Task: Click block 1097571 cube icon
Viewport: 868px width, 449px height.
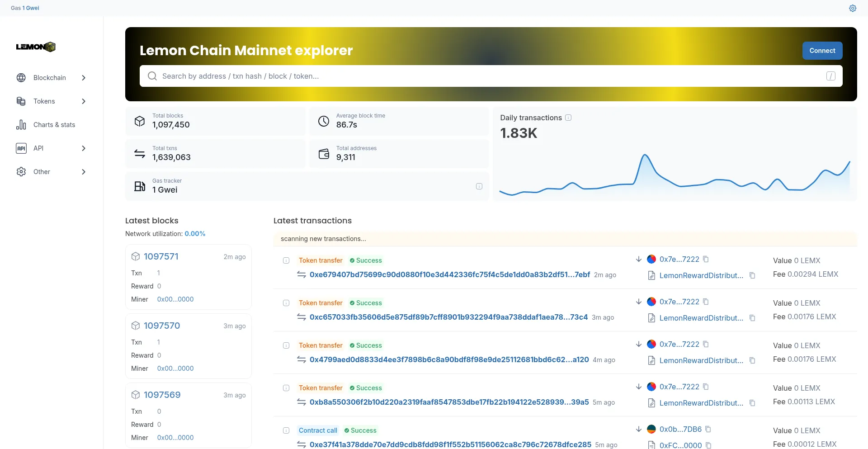Action: click(x=136, y=256)
